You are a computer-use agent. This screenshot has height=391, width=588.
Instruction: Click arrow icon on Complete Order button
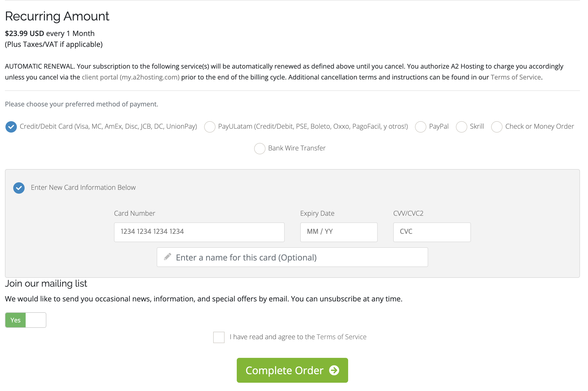(334, 370)
